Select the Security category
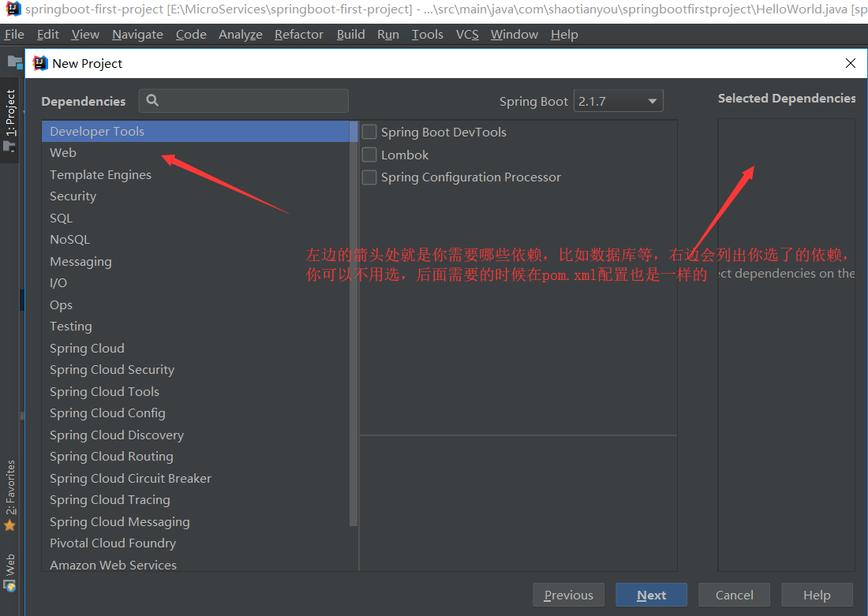868x616 pixels. pos(196,196)
